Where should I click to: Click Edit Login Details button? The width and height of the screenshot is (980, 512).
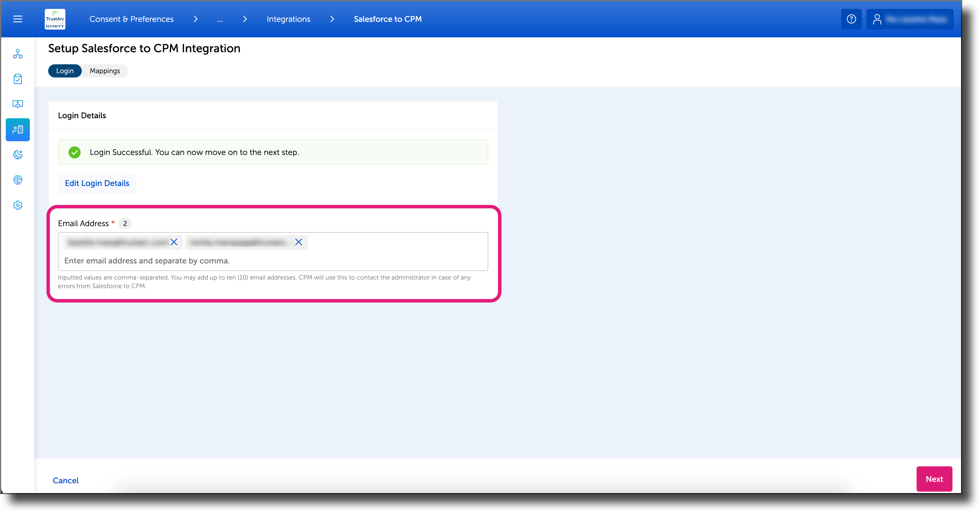97,183
